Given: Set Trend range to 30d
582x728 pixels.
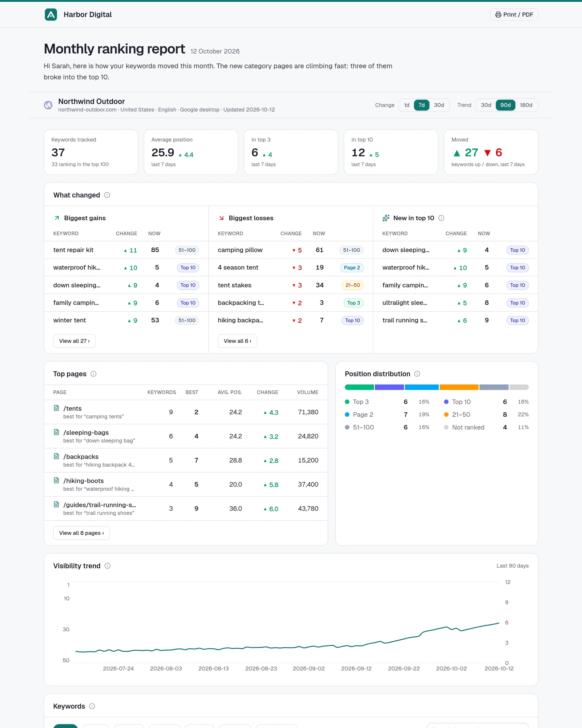Looking at the screenshot, I should 486,105.
